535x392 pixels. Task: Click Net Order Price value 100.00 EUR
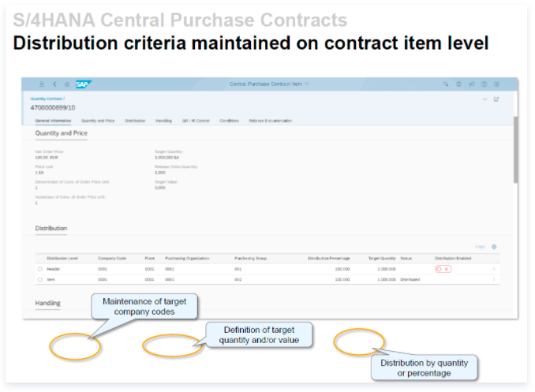click(x=47, y=158)
